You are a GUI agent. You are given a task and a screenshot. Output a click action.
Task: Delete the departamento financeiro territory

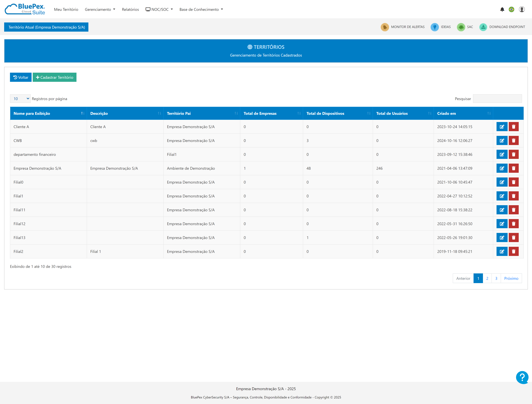[513, 154]
